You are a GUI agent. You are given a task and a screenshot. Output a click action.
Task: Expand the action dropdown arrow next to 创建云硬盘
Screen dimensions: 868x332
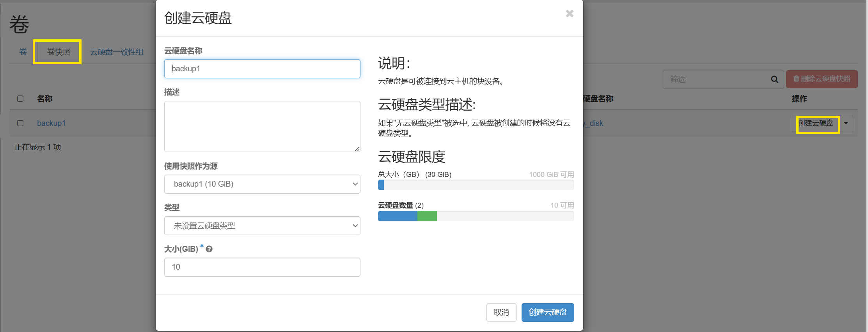click(x=846, y=123)
